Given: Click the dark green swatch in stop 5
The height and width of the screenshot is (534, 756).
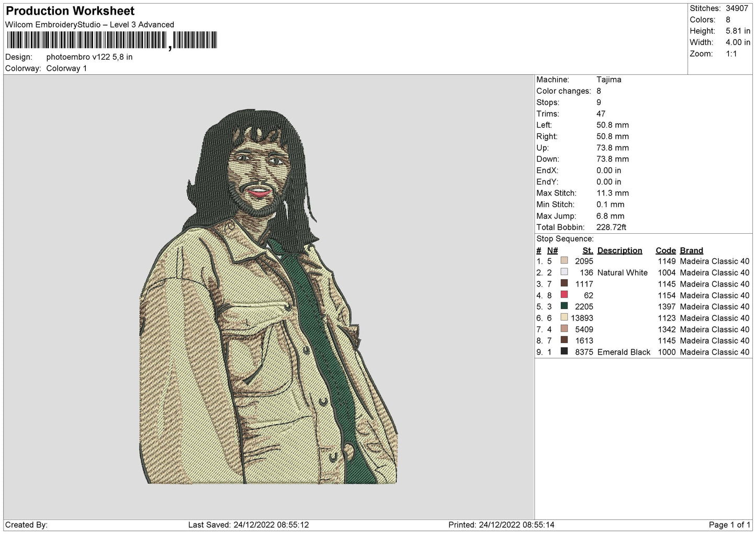Looking at the screenshot, I should pos(564,306).
